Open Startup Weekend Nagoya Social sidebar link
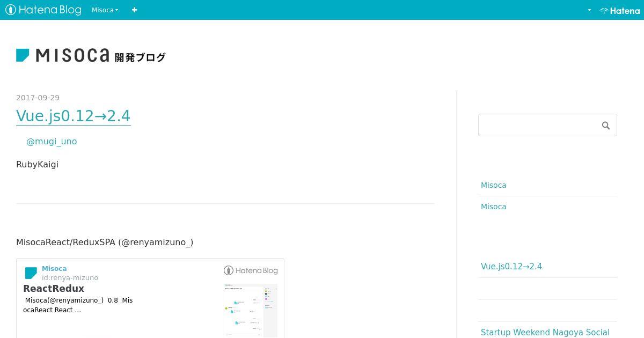 [545, 332]
